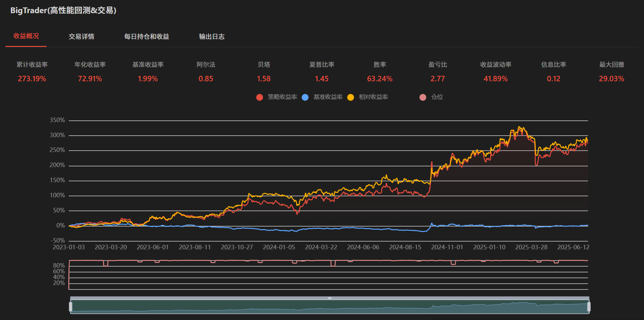This screenshot has width=644, height=320.
Task: Show the 输出日志 tab
Action: [x=212, y=37]
